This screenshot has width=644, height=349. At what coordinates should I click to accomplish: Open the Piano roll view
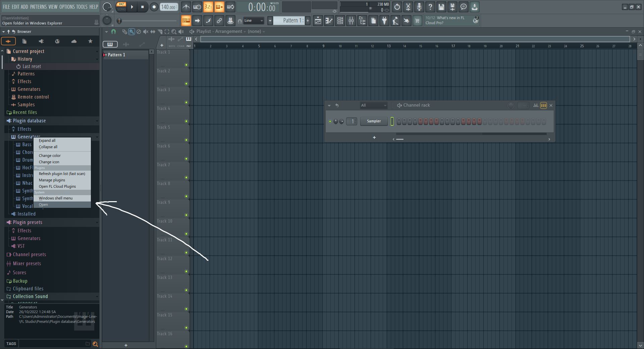pyautogui.click(x=329, y=21)
